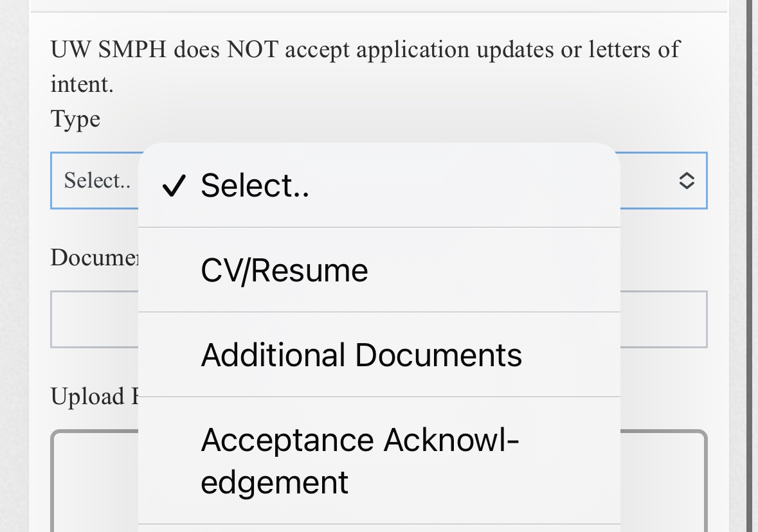758x532 pixels.
Task: Click the horizontal divider above the notice
Action: (378, 12)
